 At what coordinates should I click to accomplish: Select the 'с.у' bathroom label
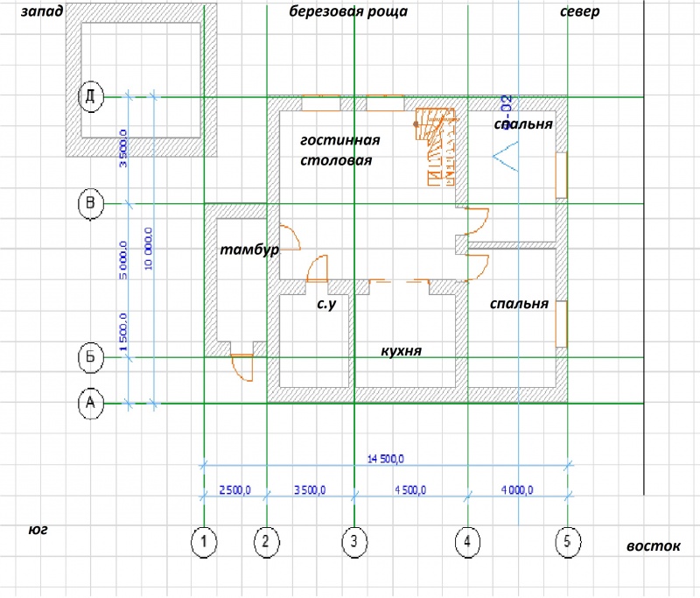pyautogui.click(x=326, y=304)
